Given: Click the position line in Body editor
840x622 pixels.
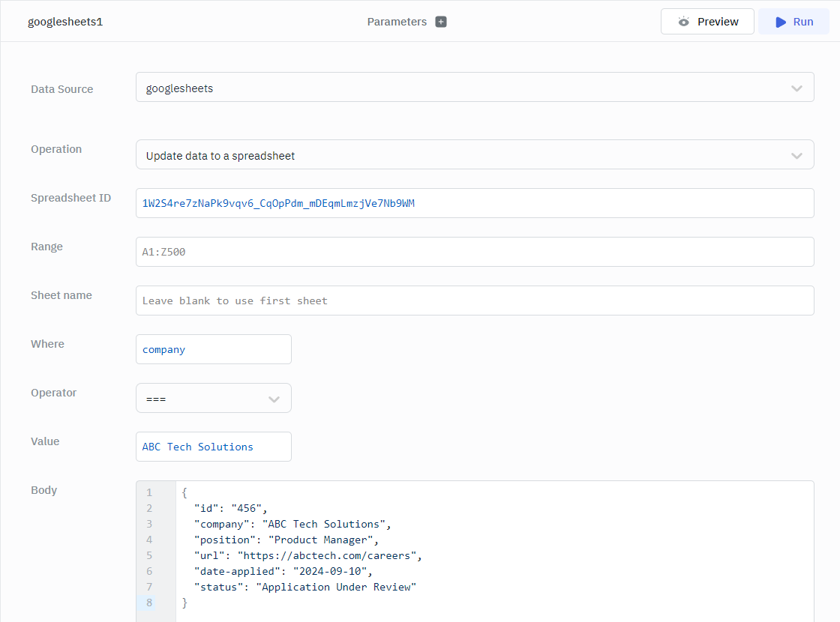Looking at the screenshot, I should [x=286, y=540].
